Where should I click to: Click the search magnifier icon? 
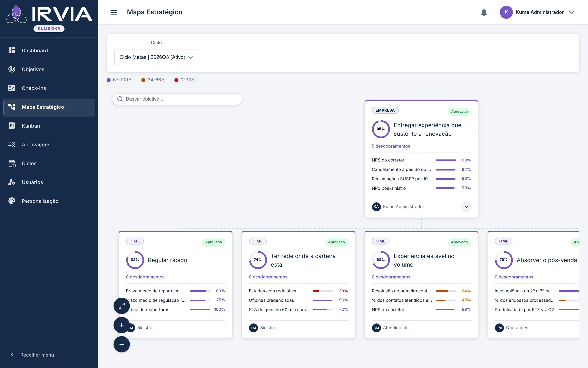tap(120, 99)
